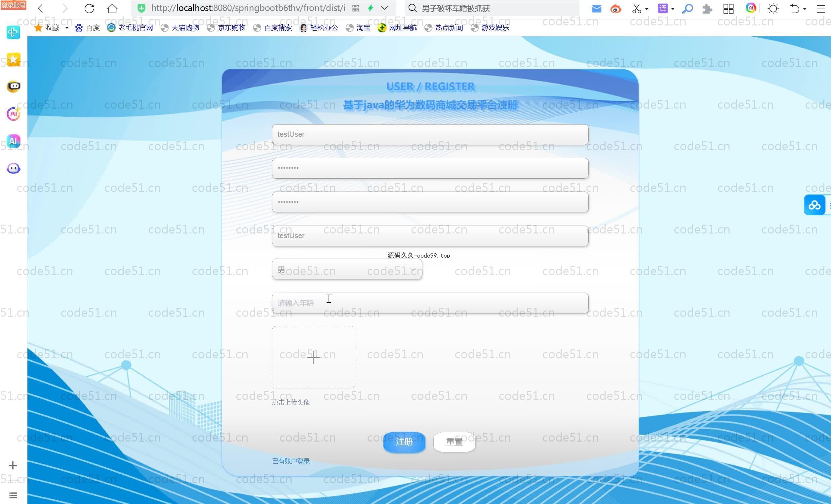831x504 pixels.
Task: Click the blue magnifier find icon
Action: pyautogui.click(x=687, y=9)
